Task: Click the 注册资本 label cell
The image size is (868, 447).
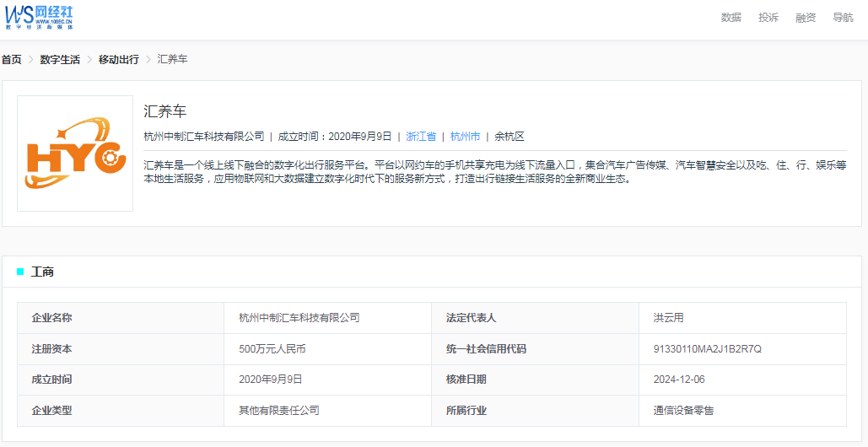Action: [x=121, y=349]
